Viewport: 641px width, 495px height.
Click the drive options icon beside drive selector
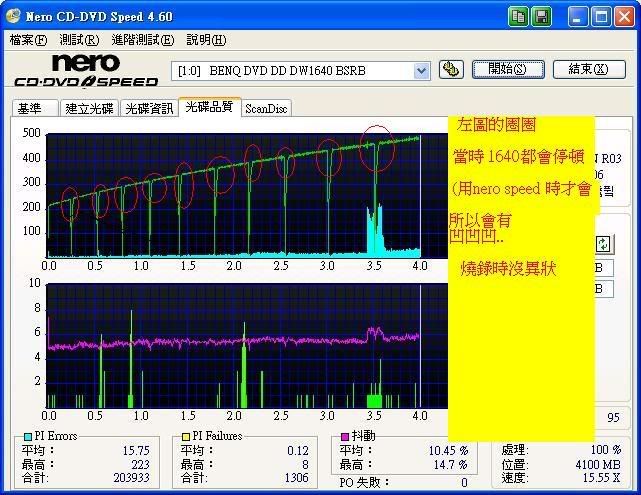tap(451, 70)
